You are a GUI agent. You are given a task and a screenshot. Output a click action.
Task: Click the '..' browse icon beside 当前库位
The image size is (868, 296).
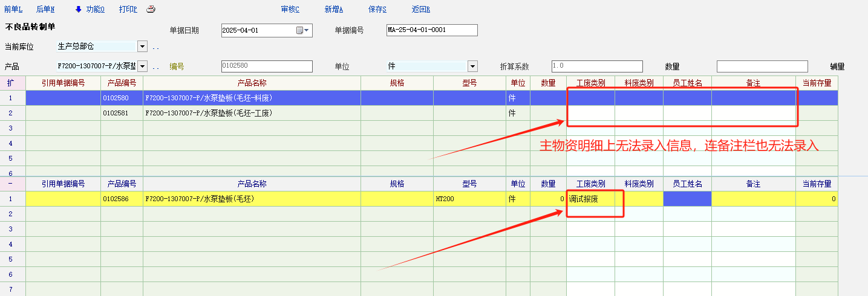tap(156, 47)
